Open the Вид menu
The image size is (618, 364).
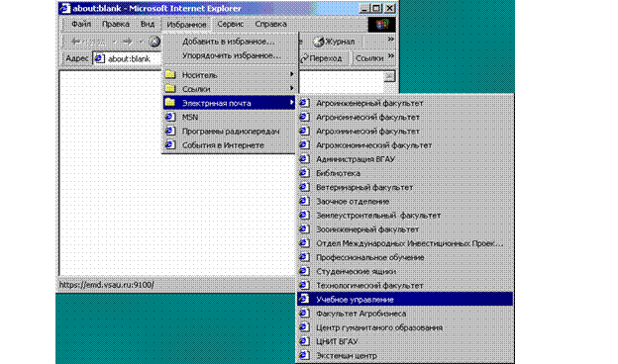(147, 24)
